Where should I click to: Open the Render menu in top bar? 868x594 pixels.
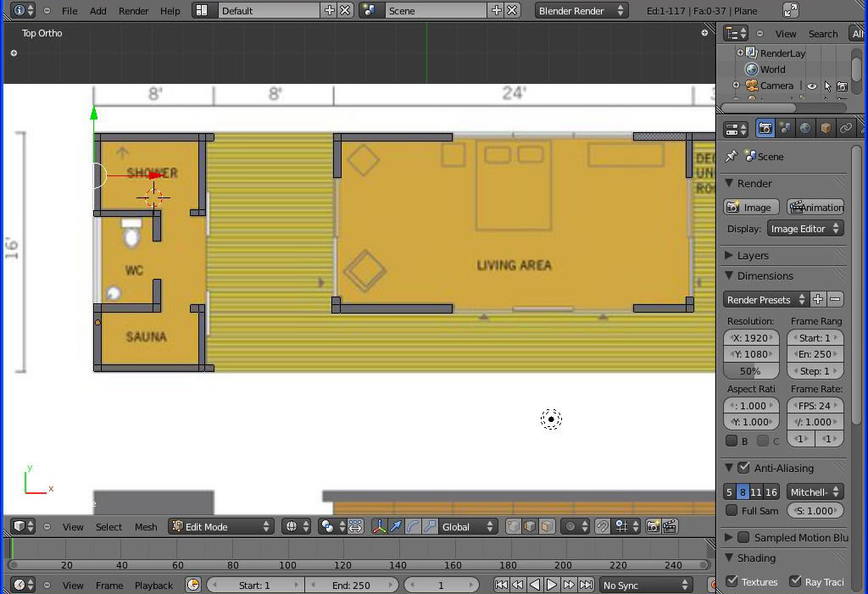coord(133,11)
